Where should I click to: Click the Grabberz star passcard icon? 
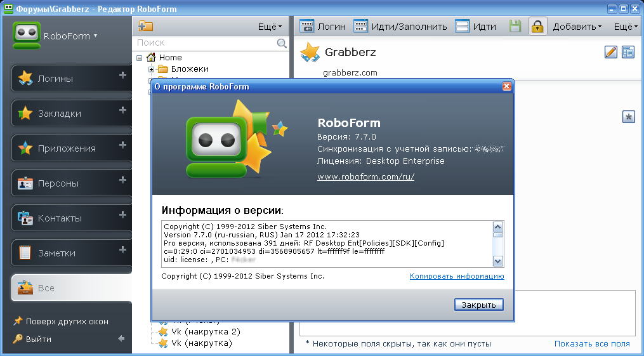[310, 53]
